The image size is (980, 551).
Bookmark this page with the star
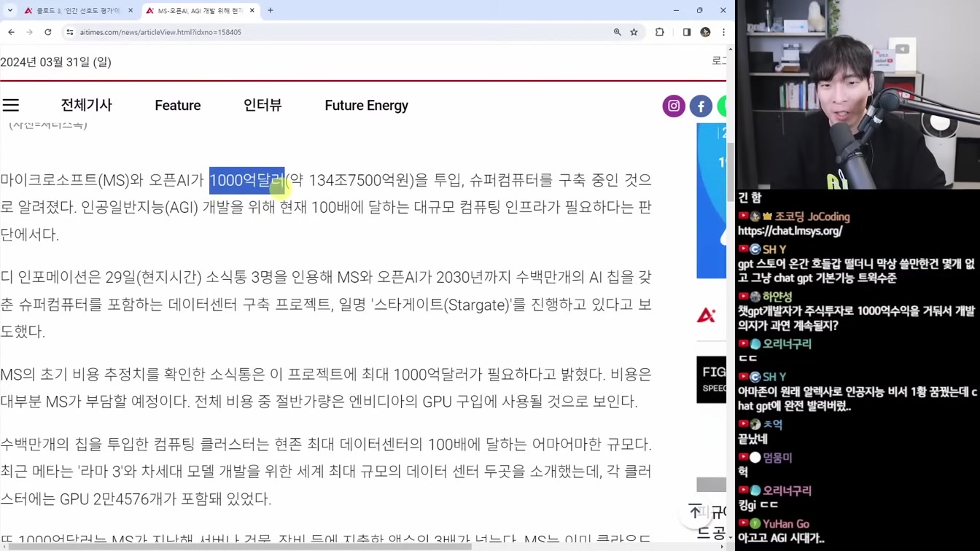click(x=634, y=32)
